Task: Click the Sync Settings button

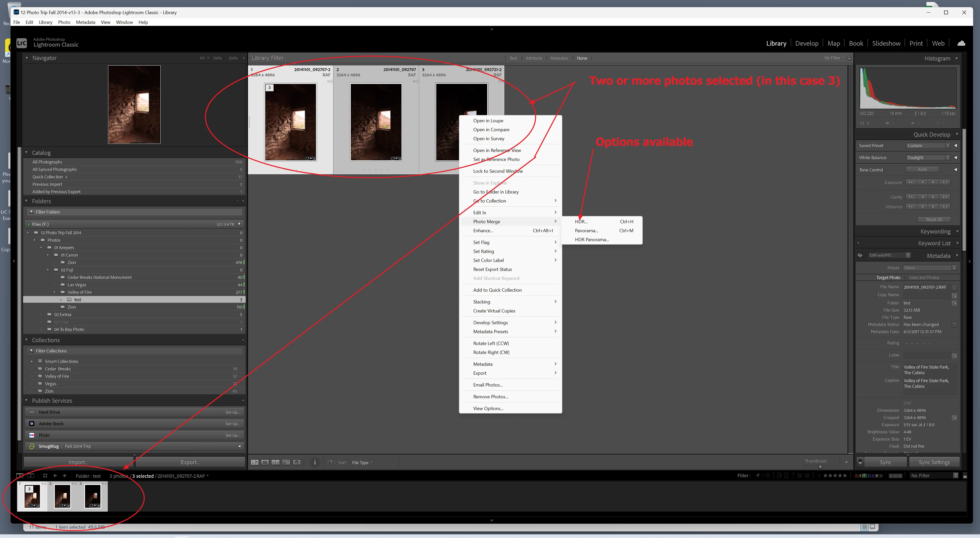Action: pos(934,462)
